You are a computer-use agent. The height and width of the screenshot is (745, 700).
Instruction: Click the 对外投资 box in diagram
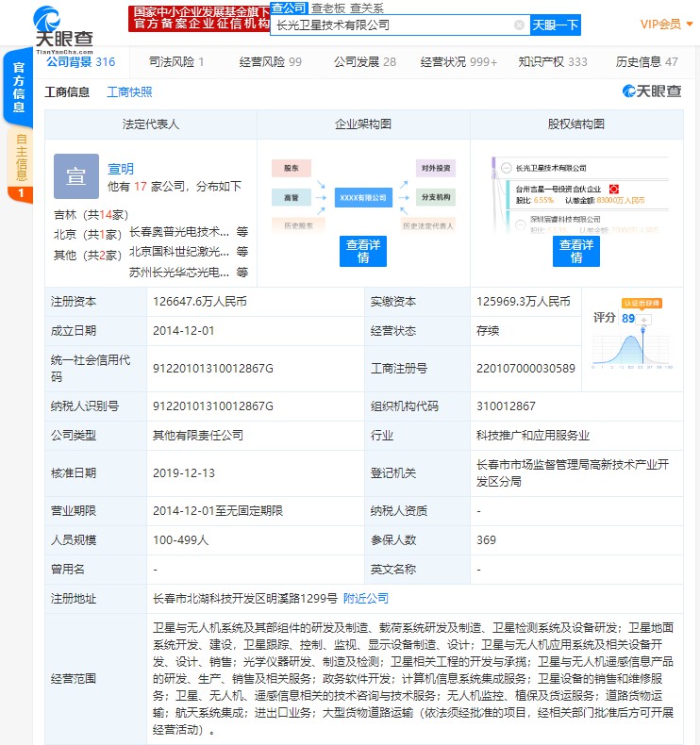coord(436,168)
